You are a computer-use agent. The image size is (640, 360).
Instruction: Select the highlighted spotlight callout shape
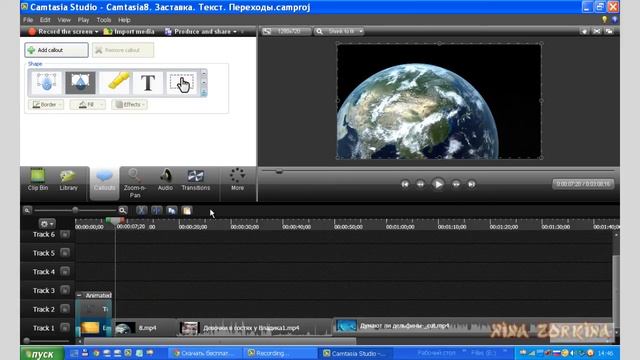click(80, 83)
